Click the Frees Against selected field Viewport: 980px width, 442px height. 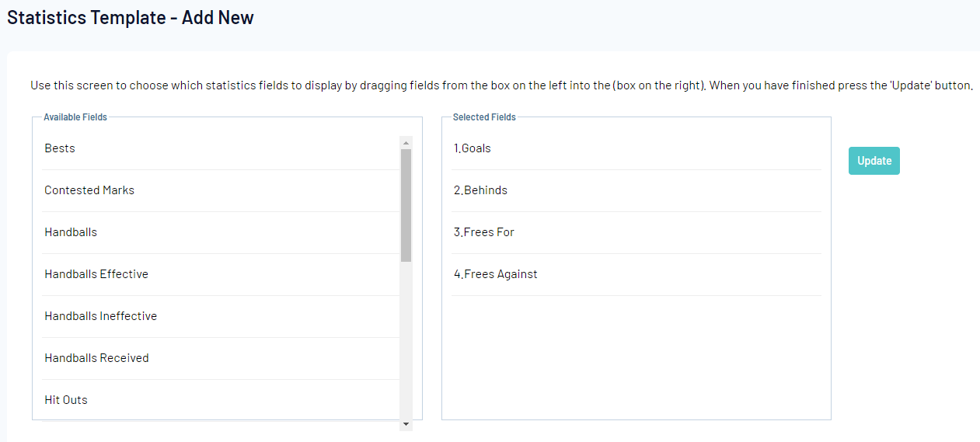pyautogui.click(x=496, y=274)
